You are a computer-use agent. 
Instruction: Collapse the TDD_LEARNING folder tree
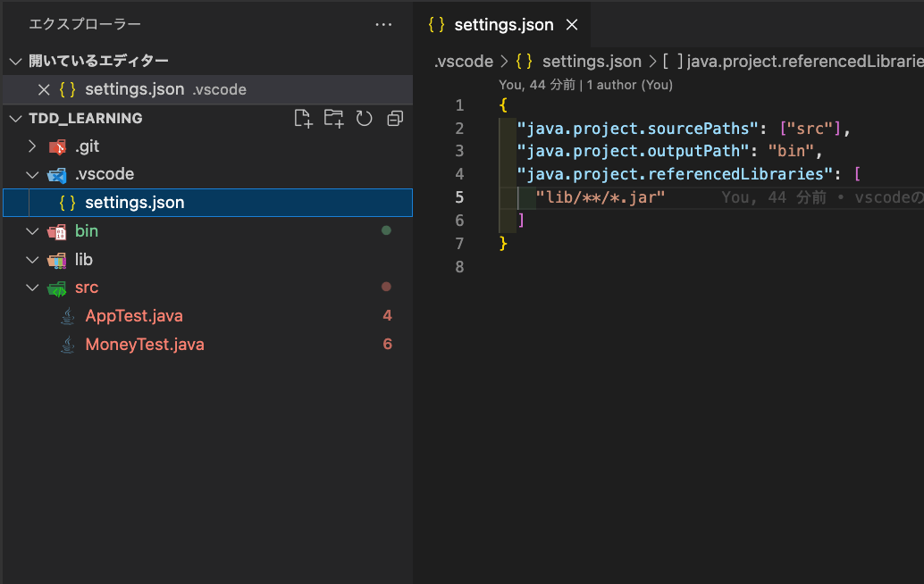[x=15, y=118]
